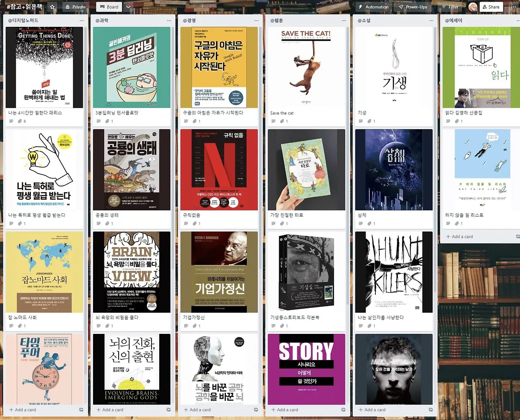This screenshot has height=420, width=520.
Task: Open list actions menu for @웹툰
Action: 344,20
